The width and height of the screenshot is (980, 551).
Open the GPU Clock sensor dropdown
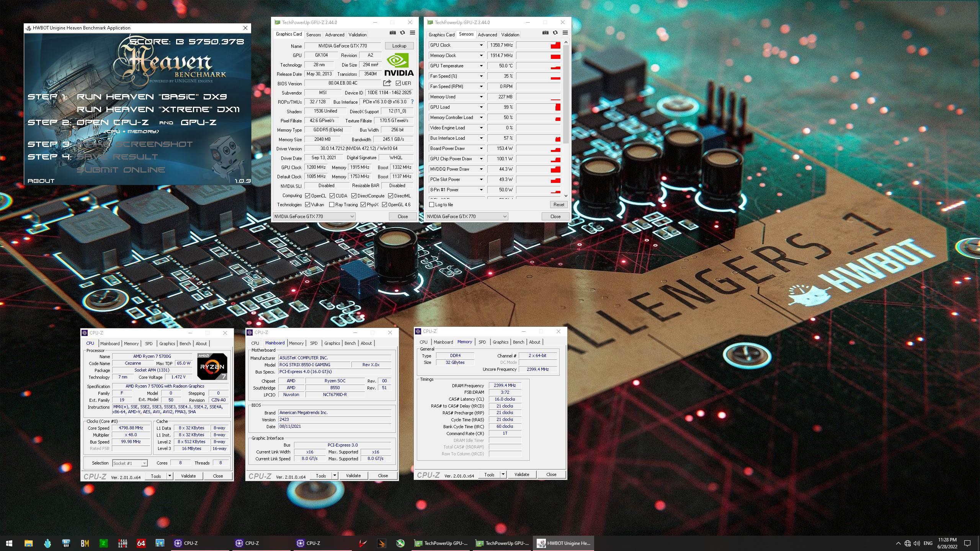point(481,45)
